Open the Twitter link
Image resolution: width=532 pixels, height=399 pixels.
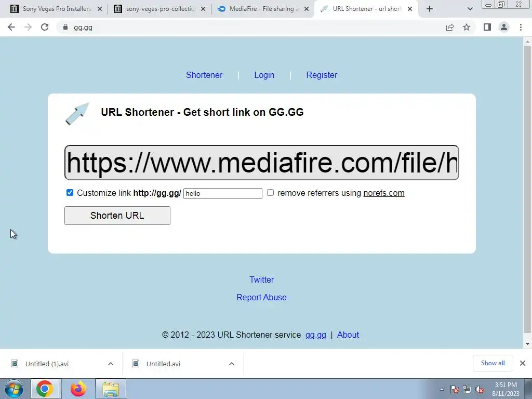[261, 280]
